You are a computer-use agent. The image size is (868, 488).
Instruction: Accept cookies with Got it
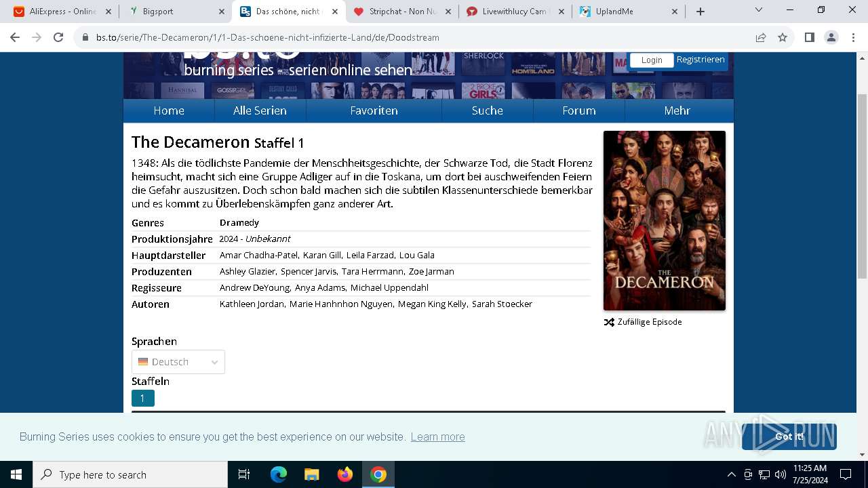pos(789,436)
